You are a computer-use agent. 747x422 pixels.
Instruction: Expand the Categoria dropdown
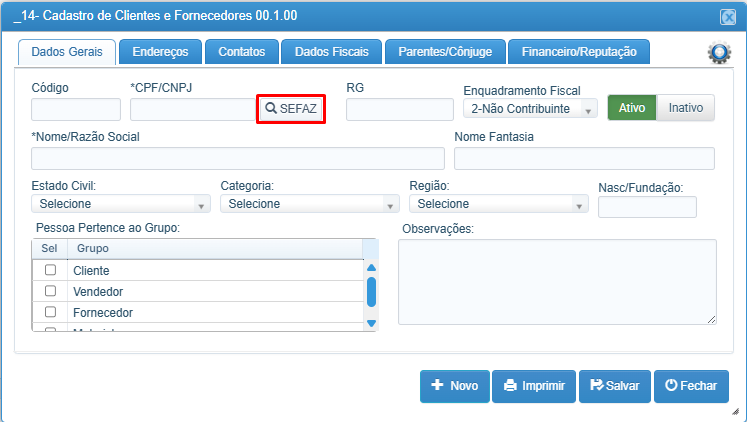click(310, 204)
